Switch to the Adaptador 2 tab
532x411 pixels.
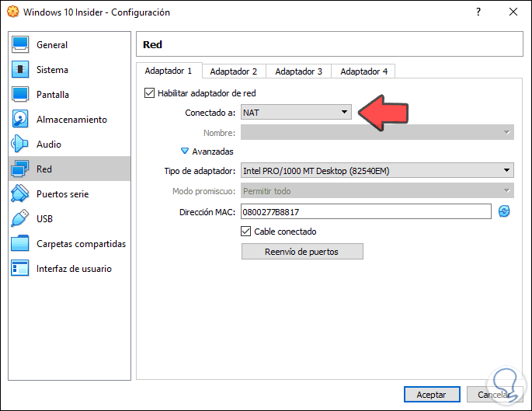[233, 71]
